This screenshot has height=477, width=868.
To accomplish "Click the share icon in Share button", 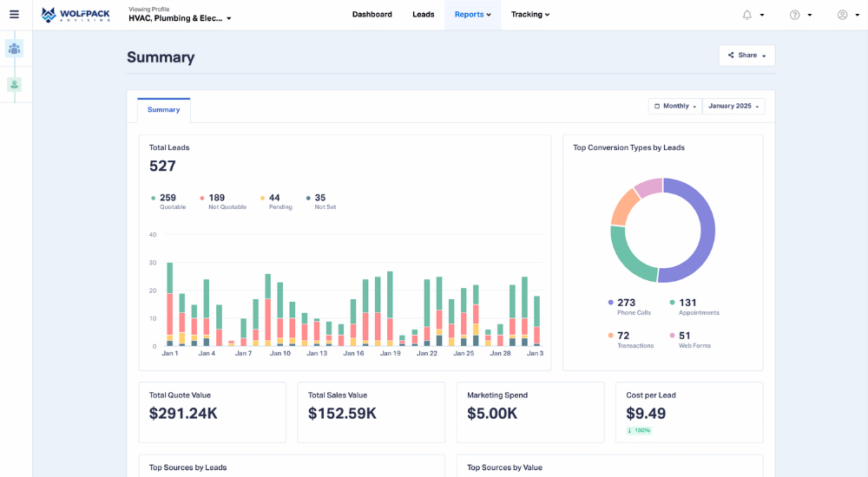I will [x=731, y=56].
